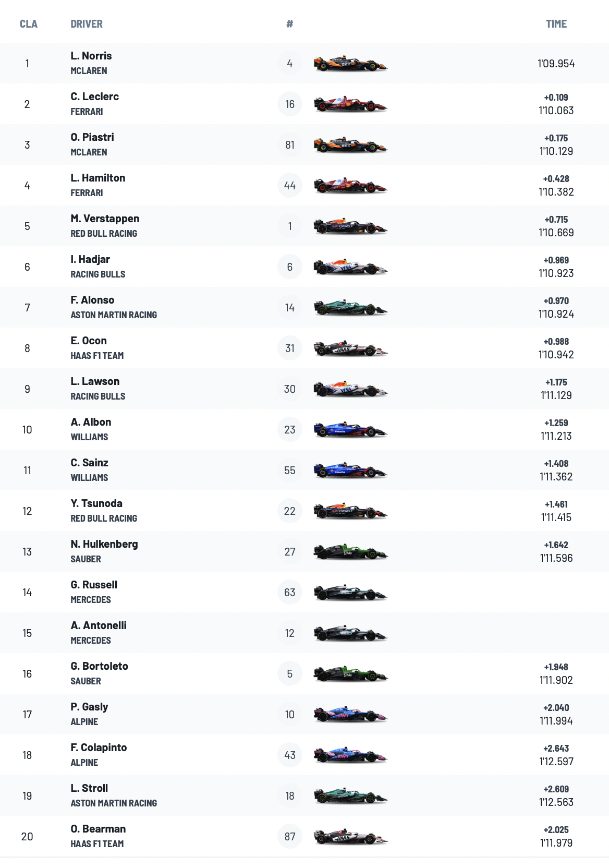This screenshot has height=868, width=609.
Task: Select the number 81 badge
Action: (x=290, y=145)
